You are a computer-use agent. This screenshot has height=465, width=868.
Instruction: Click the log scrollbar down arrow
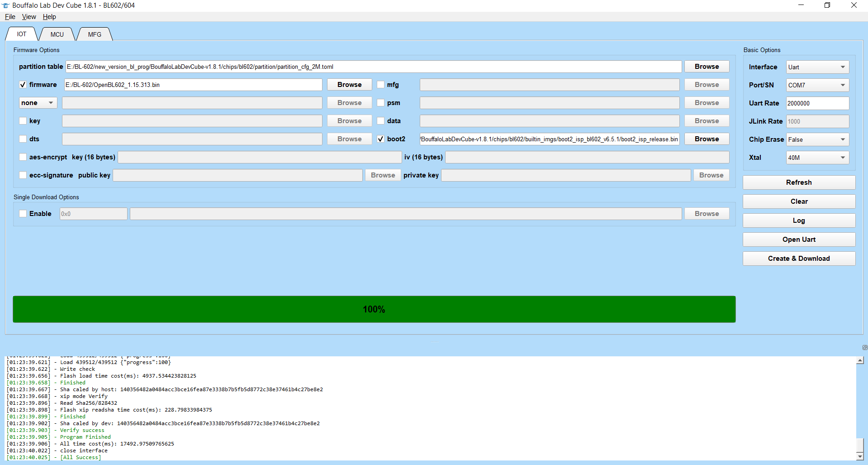(x=860, y=456)
